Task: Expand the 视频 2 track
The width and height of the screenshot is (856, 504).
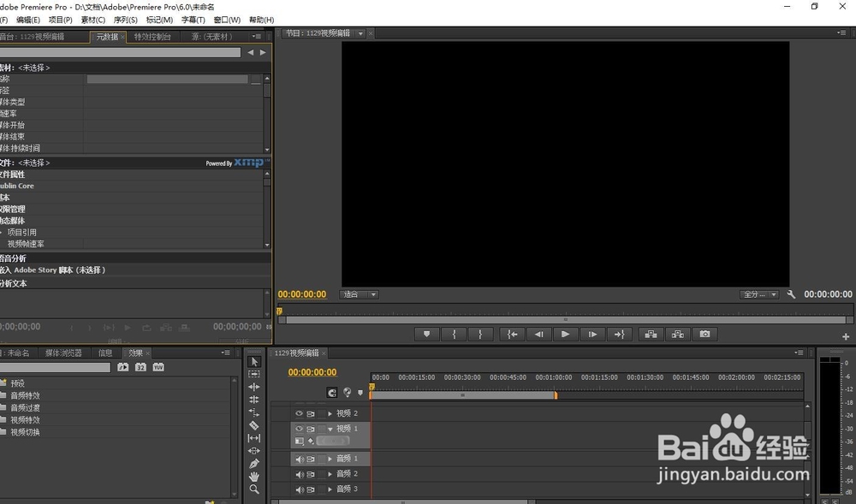Action: (330, 414)
